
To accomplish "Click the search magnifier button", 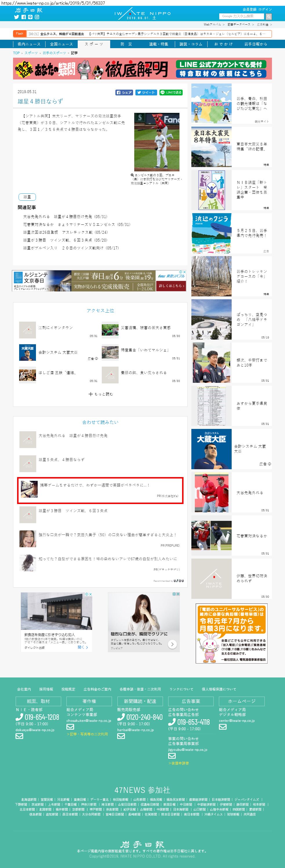I will coord(268,16).
